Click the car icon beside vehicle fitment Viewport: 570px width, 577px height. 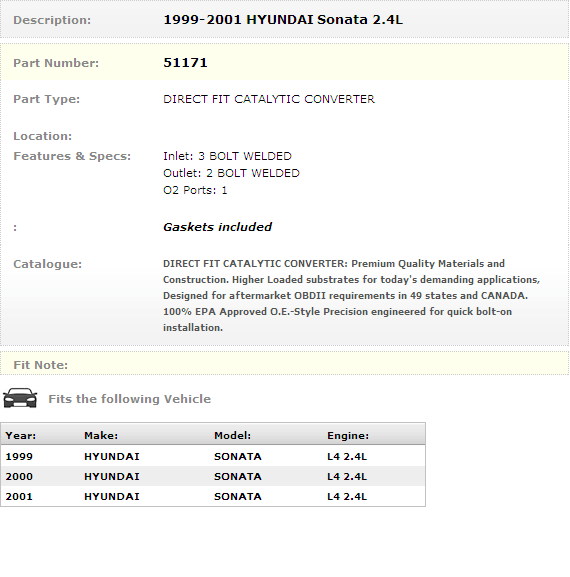click(20, 398)
